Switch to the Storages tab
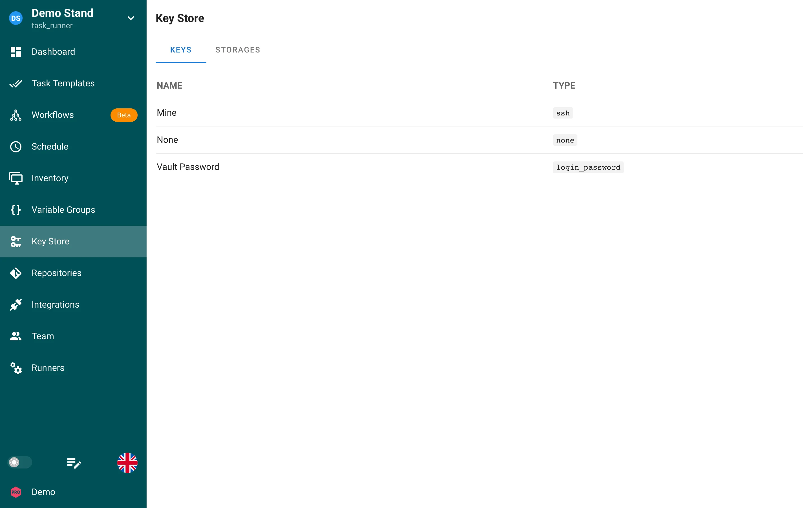 click(x=238, y=50)
